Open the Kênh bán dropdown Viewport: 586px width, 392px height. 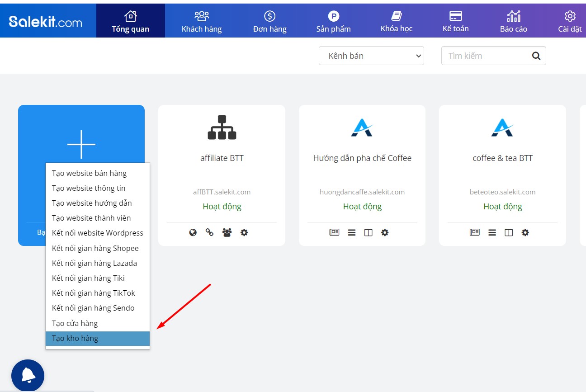[371, 56]
